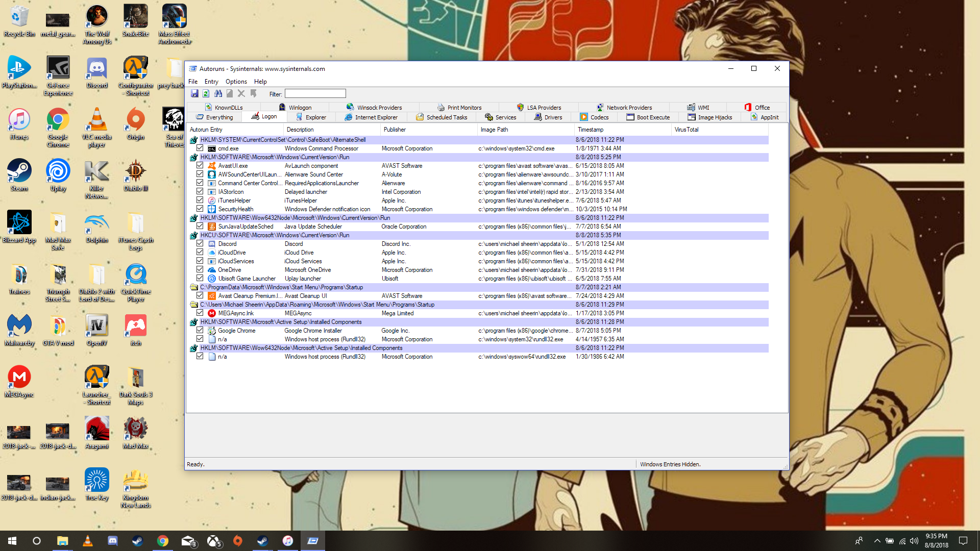This screenshot has width=980, height=551.
Task: Click the iCloudServices entry name
Action: 236,261
